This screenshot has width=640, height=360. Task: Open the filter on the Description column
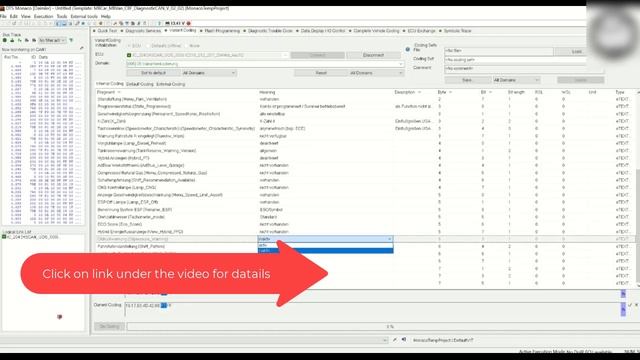[x=419, y=92]
